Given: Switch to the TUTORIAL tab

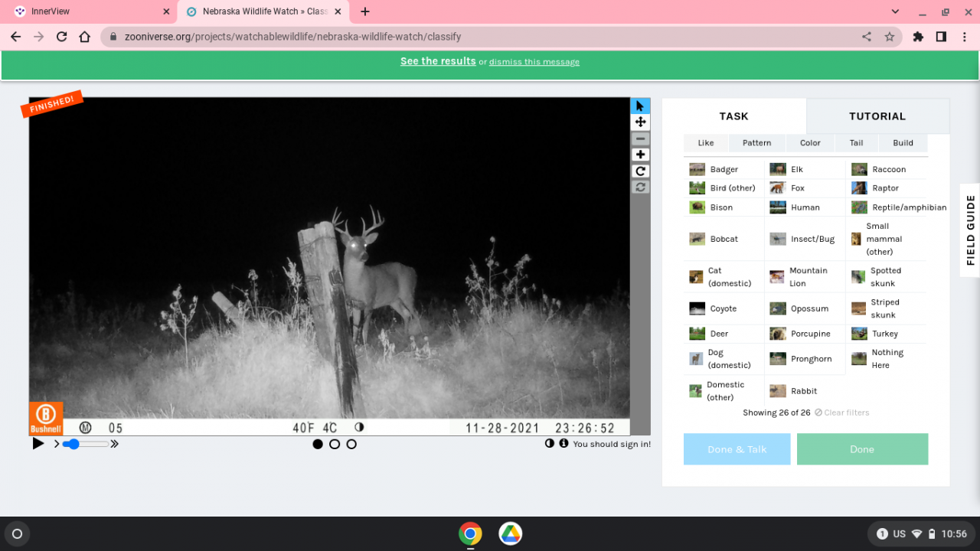Looking at the screenshot, I should coord(877,116).
